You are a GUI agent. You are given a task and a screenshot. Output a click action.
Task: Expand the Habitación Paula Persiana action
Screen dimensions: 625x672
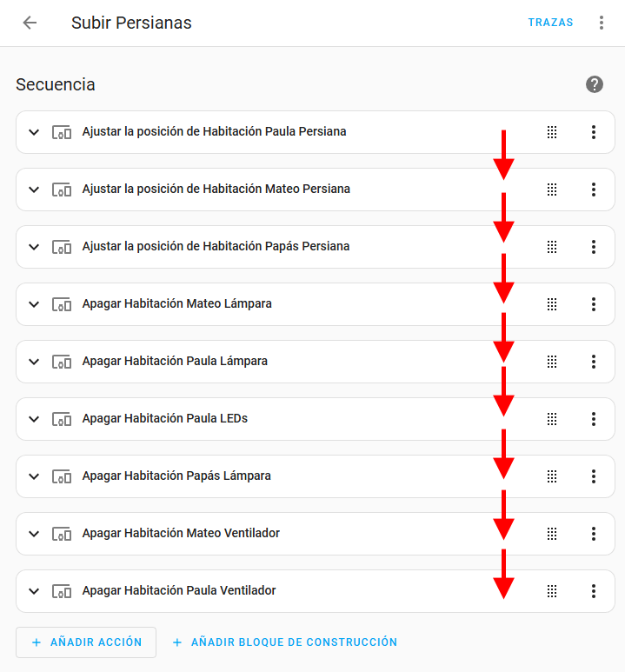(x=34, y=132)
